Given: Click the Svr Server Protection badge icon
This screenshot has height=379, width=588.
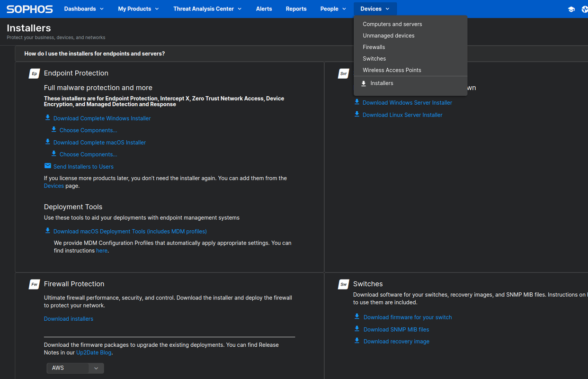Looking at the screenshot, I should tap(343, 73).
